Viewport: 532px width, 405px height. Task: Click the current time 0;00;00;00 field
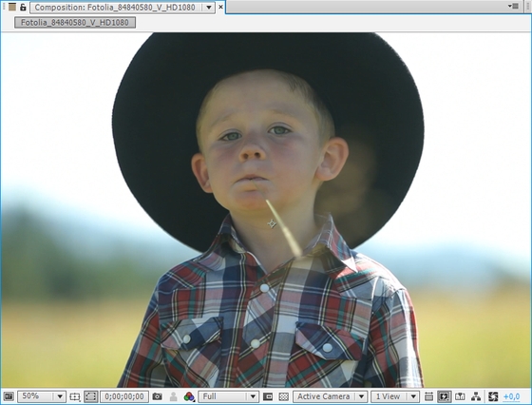coord(124,396)
